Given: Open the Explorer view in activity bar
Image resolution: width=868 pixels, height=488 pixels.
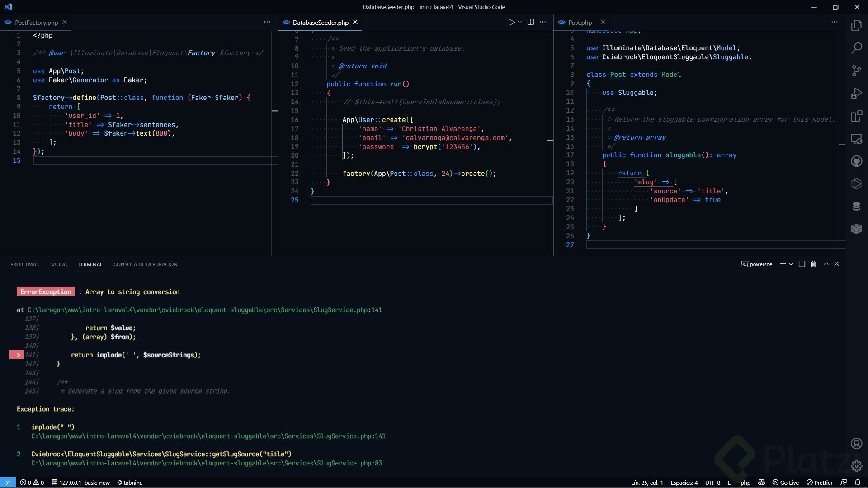Looking at the screenshot, I should (x=856, y=26).
